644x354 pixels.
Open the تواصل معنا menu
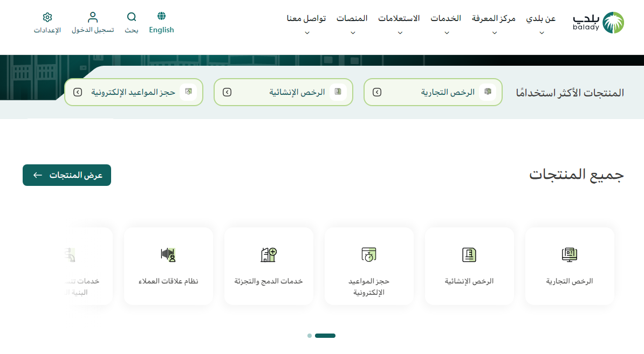306,18
